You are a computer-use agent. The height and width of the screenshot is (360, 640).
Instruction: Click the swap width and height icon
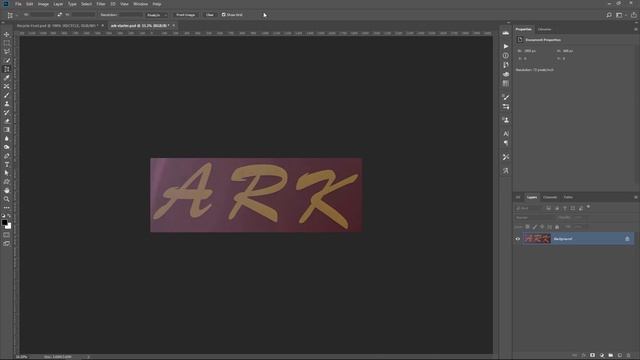[x=60, y=15]
